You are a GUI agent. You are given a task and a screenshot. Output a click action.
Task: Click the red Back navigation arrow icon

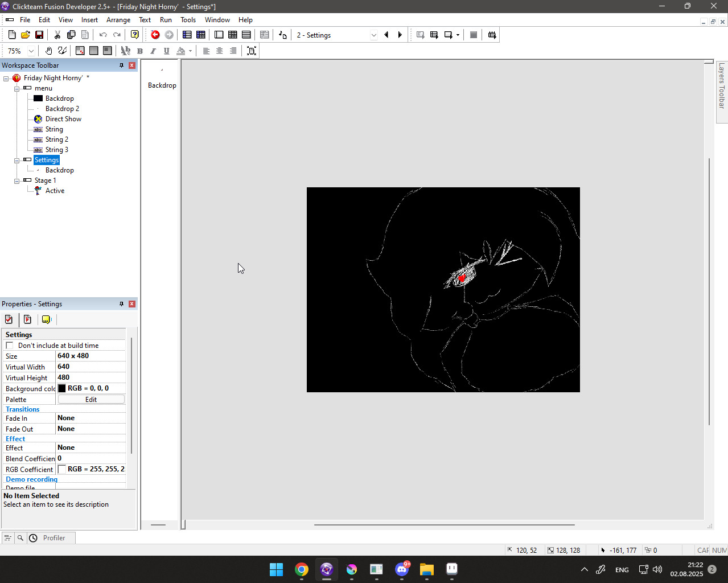pos(155,35)
